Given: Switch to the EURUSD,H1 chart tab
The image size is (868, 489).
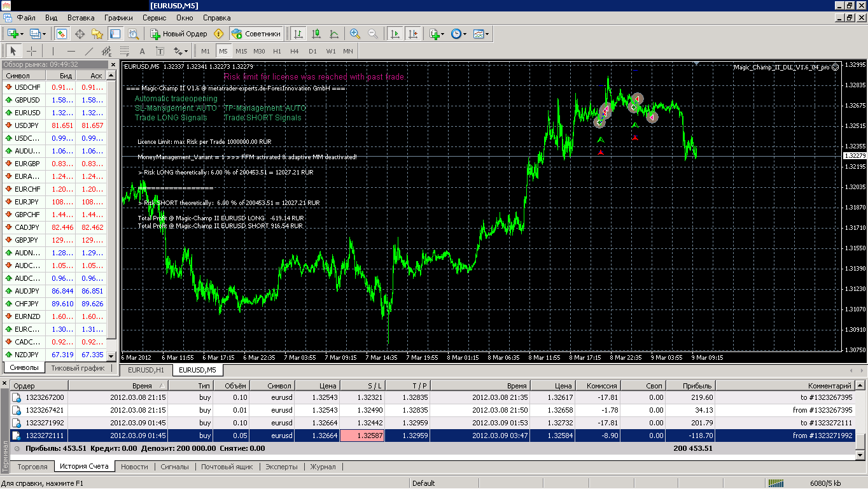Looking at the screenshot, I should [x=146, y=370].
